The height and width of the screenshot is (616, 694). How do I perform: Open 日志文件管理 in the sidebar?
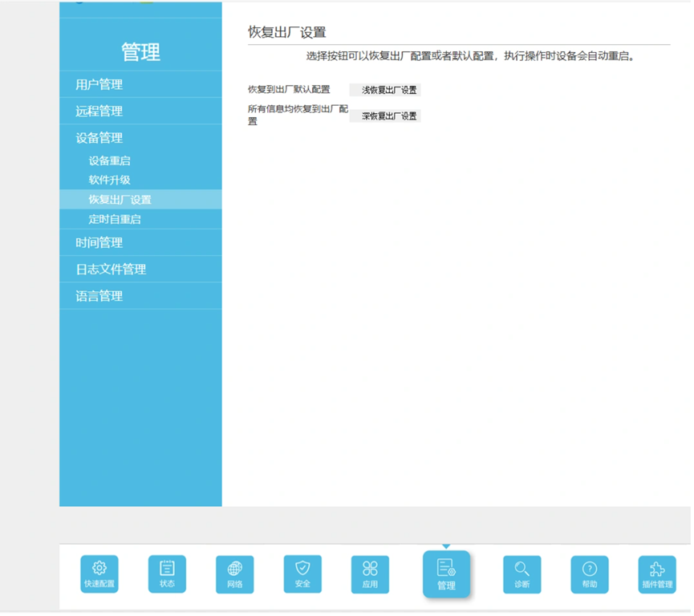click(111, 269)
